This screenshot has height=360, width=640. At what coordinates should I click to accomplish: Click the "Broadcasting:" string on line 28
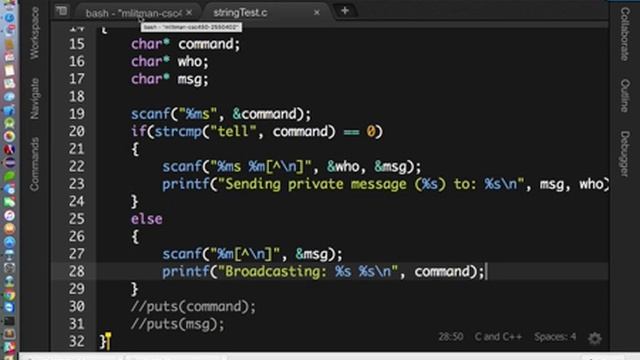tap(276, 271)
